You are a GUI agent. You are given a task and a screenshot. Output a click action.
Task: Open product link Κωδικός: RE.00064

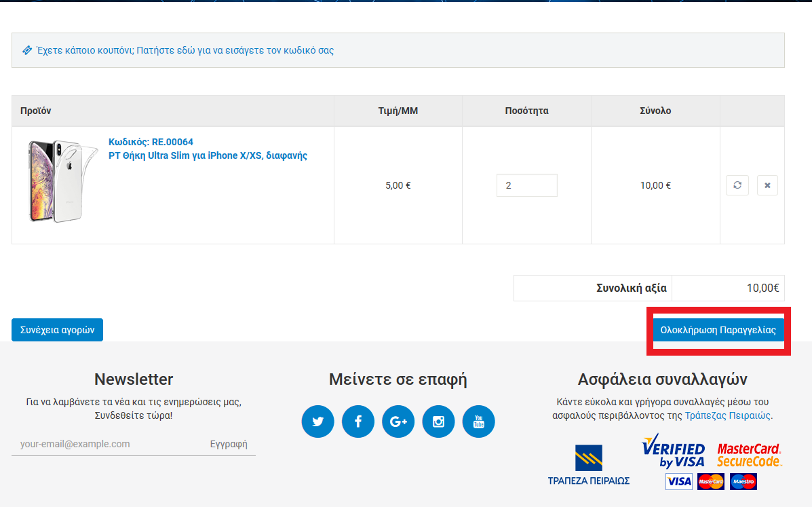(x=151, y=142)
